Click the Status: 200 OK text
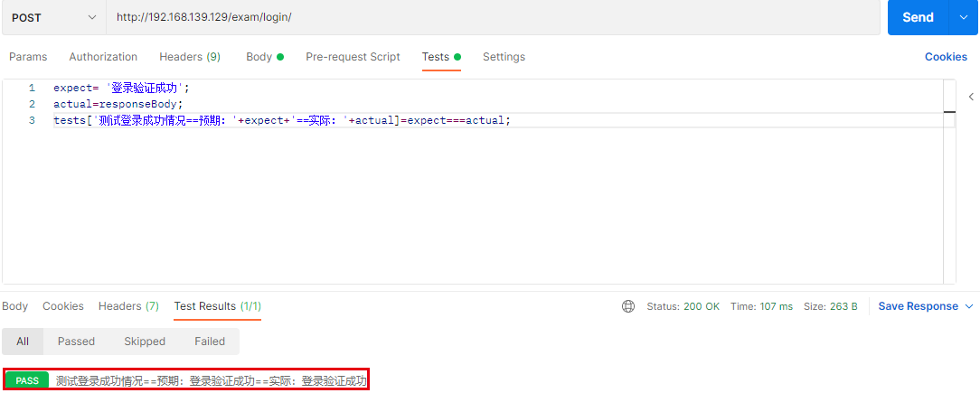This screenshot has width=980, height=393. (683, 306)
